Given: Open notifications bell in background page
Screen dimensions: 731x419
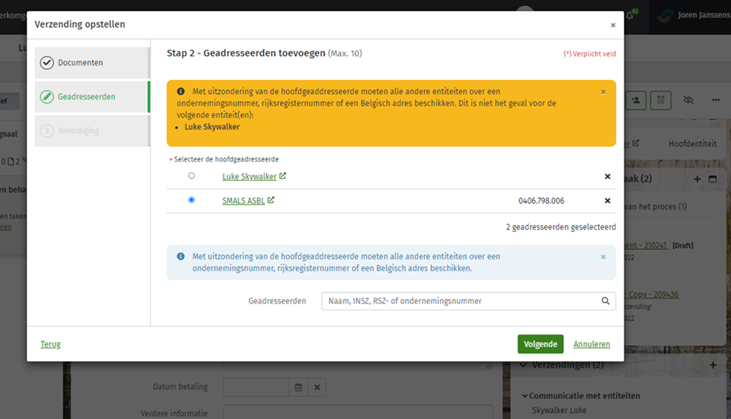Looking at the screenshot, I should tap(630, 15).
